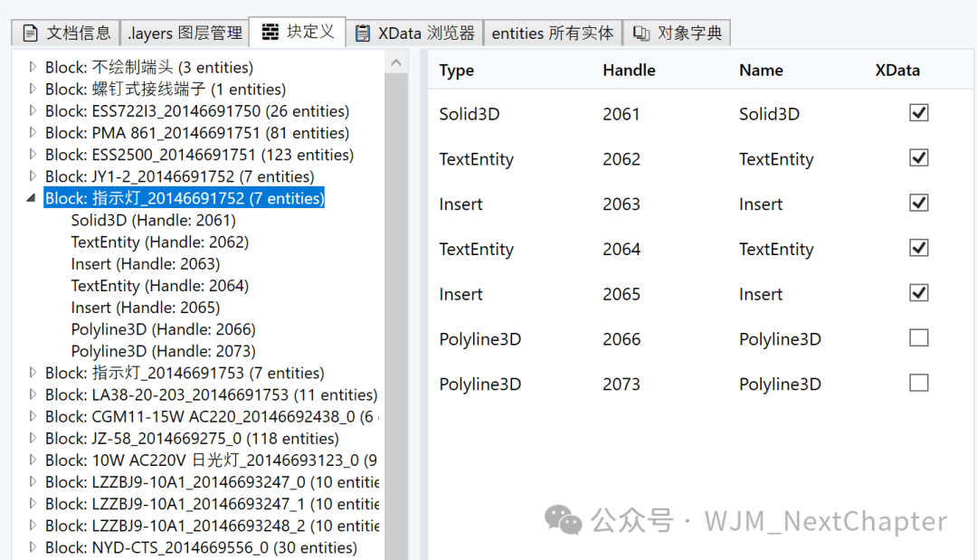
Task: Expand the ESS2500_20146691751 block
Action: pyautogui.click(x=33, y=155)
